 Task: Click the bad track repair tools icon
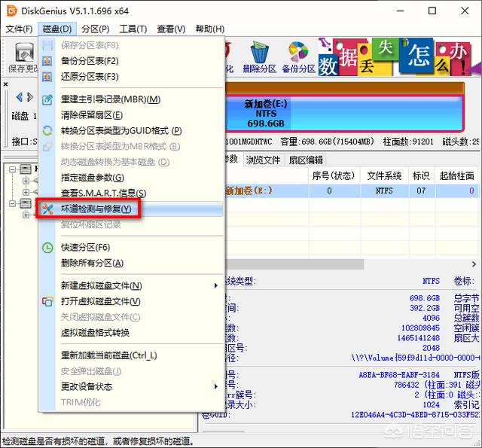click(47, 209)
